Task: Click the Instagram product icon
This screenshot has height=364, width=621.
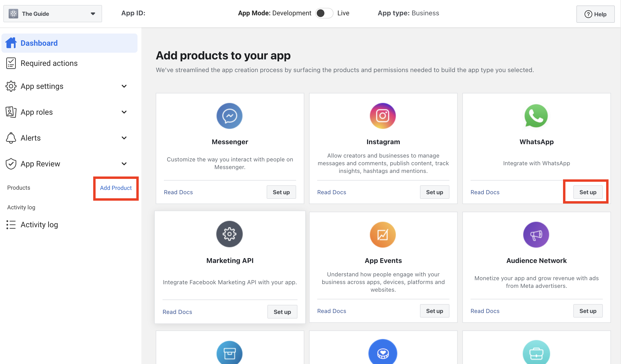Action: 383,116
